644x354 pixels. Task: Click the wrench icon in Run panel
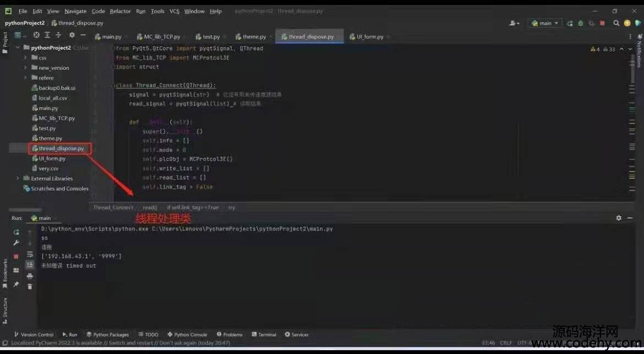click(x=16, y=243)
